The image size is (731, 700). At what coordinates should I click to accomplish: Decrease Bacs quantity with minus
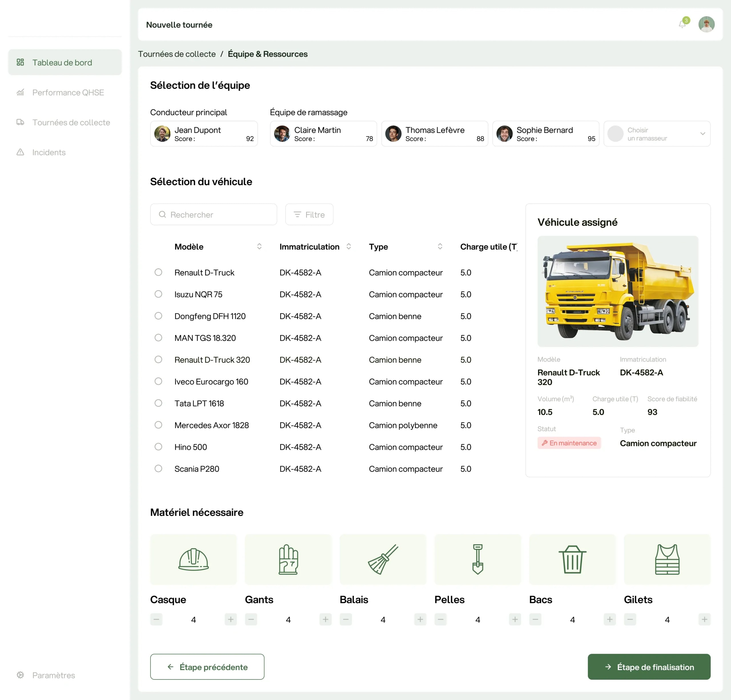535,619
